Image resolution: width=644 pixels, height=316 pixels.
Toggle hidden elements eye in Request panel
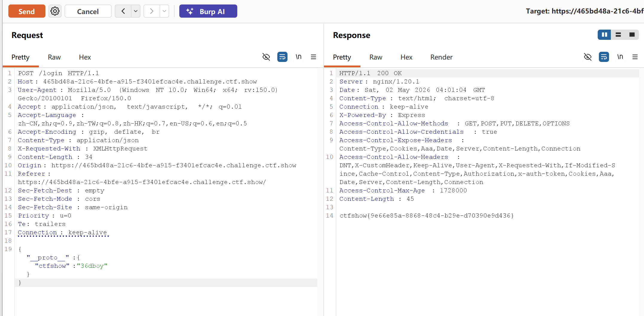pyautogui.click(x=266, y=57)
